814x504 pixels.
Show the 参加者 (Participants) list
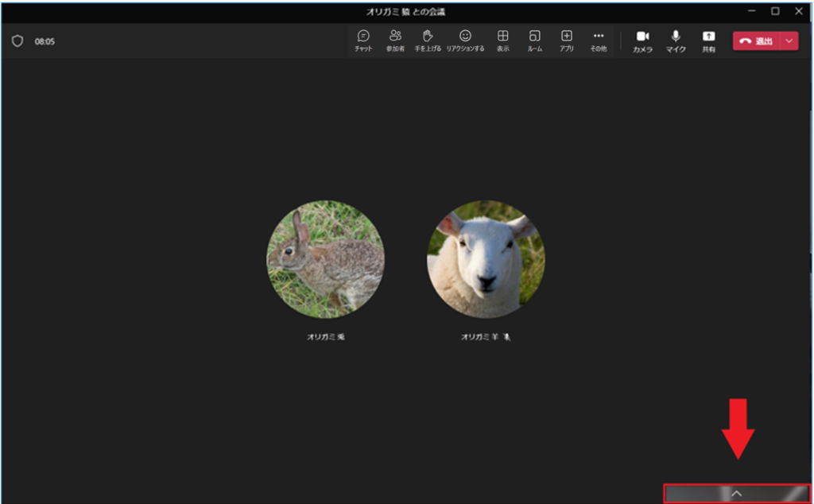click(395, 41)
